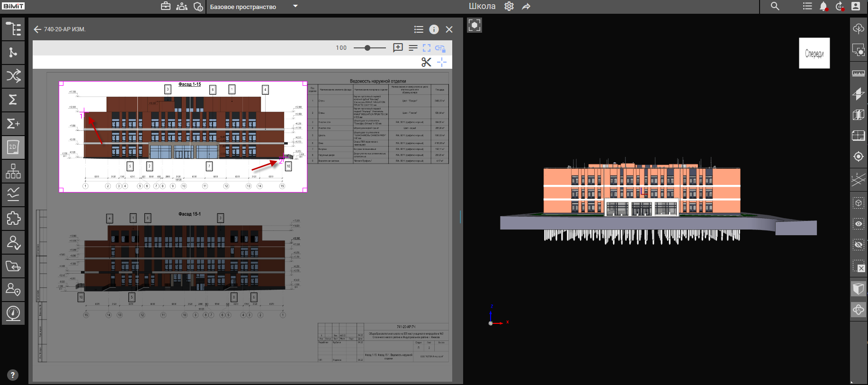
Task: Click the drawing zoom slider handle
Action: (367, 48)
